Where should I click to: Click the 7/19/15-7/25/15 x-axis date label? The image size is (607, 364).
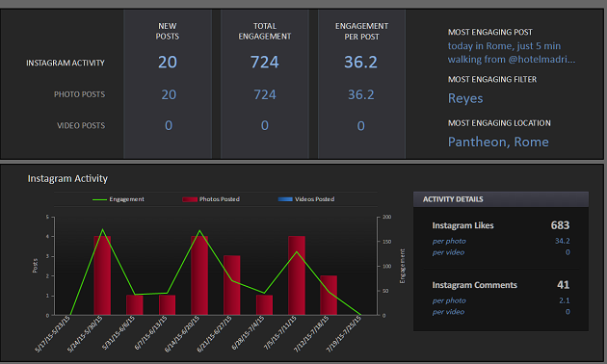click(x=344, y=334)
